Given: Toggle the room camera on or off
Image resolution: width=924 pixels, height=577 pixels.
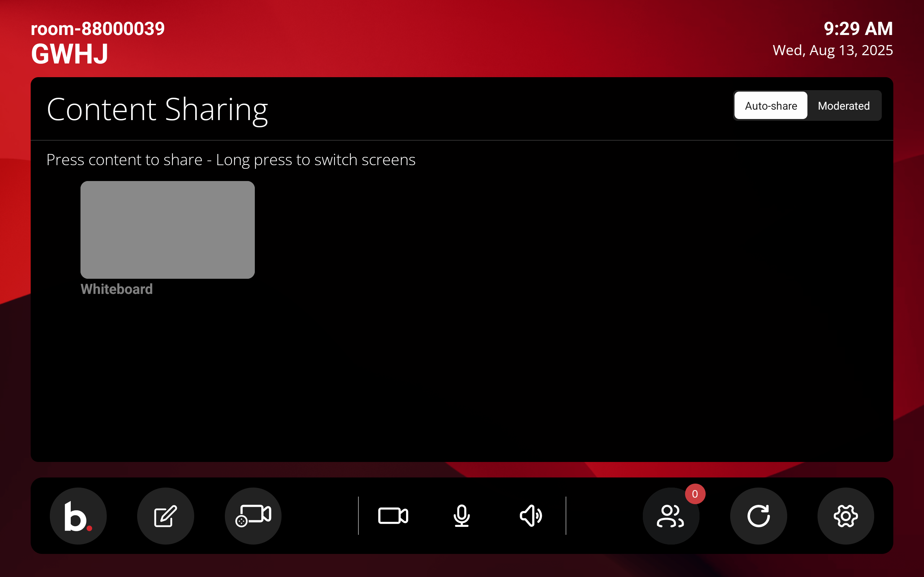Looking at the screenshot, I should (x=394, y=516).
